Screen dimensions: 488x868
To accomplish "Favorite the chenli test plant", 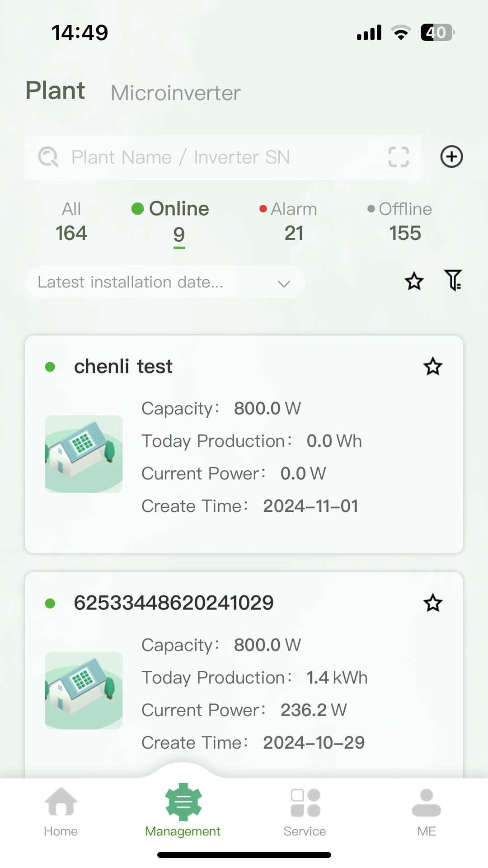I will [432, 366].
